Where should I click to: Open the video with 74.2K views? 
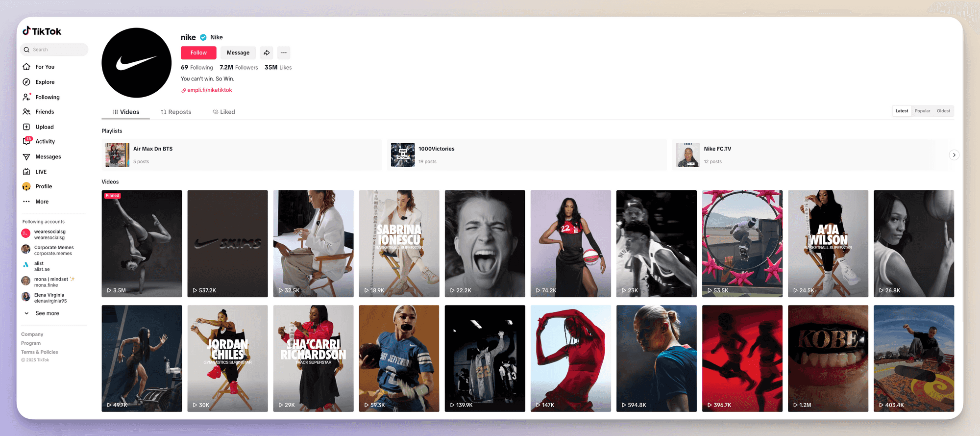[571, 244]
